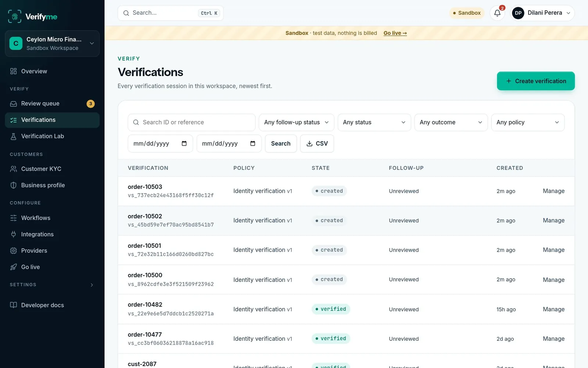
Task: Click the Customer KYC people icon
Action: point(14,169)
